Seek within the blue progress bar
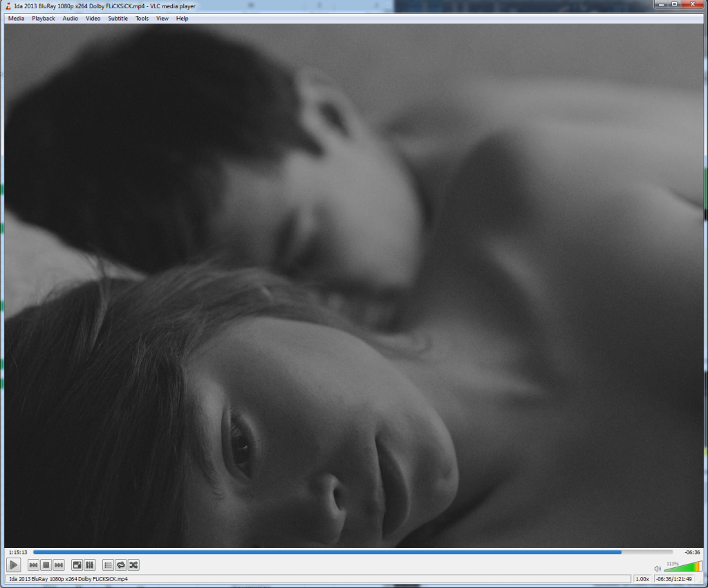 353,552
